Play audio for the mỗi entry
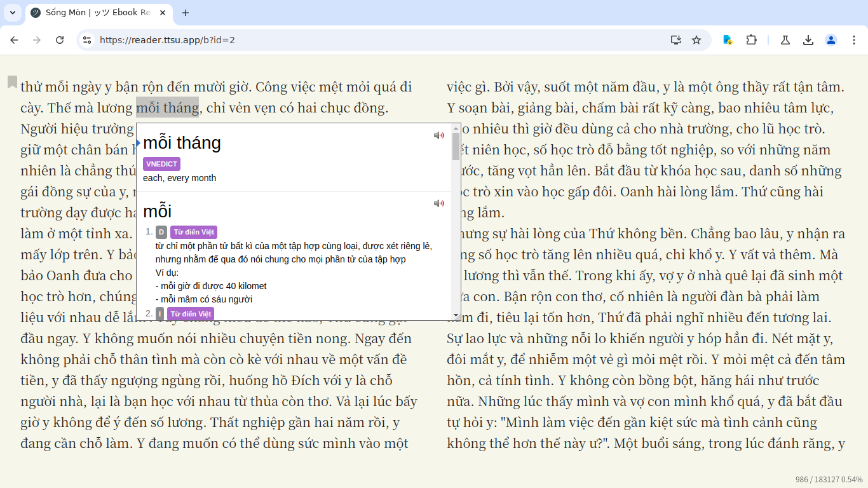The width and height of the screenshot is (868, 488). tap(439, 203)
